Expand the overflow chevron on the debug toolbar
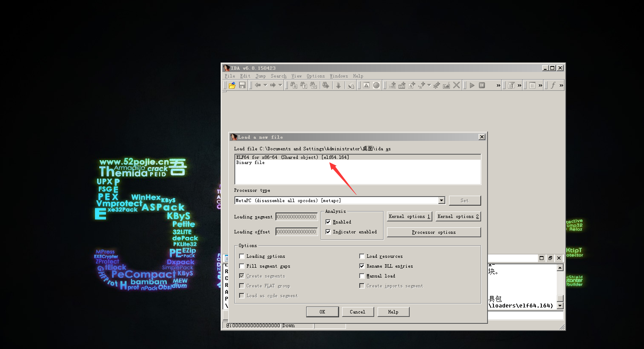The width and height of the screenshot is (644, 349). (x=497, y=85)
